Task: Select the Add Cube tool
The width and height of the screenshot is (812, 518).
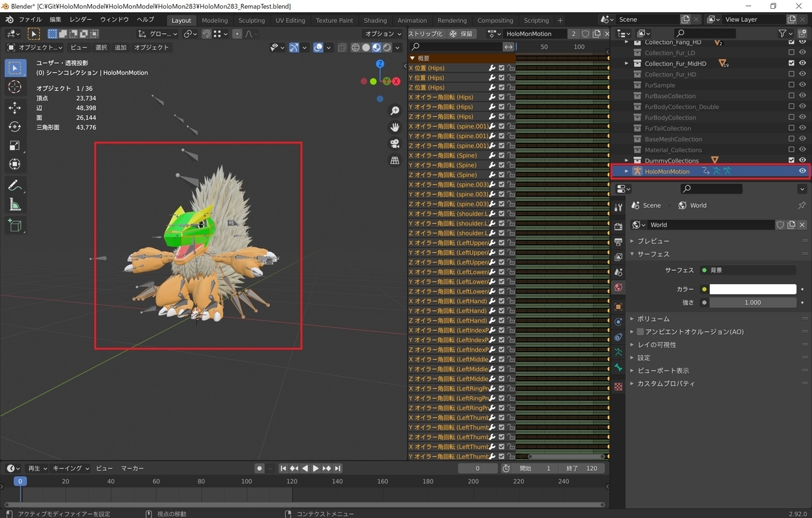Action: [14, 225]
